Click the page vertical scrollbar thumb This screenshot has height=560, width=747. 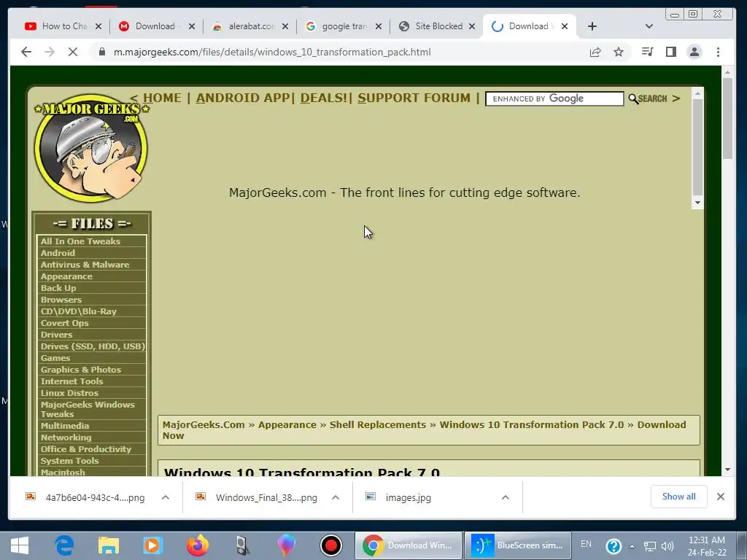[x=727, y=118]
